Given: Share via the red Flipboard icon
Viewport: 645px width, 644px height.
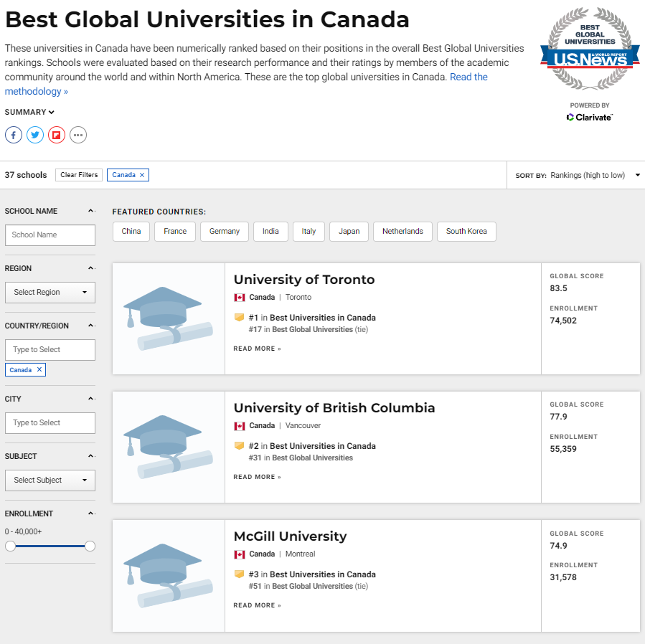Looking at the screenshot, I should (57, 135).
